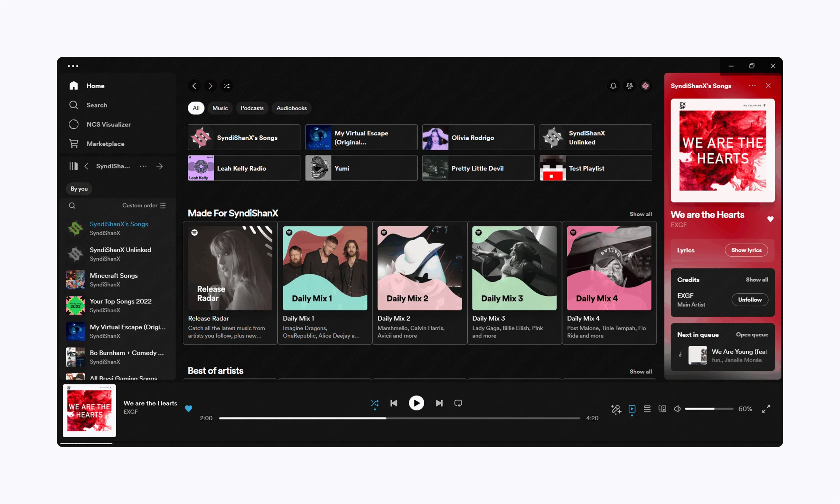
Task: Unlike song with panel heart icon
Action: coord(770,219)
